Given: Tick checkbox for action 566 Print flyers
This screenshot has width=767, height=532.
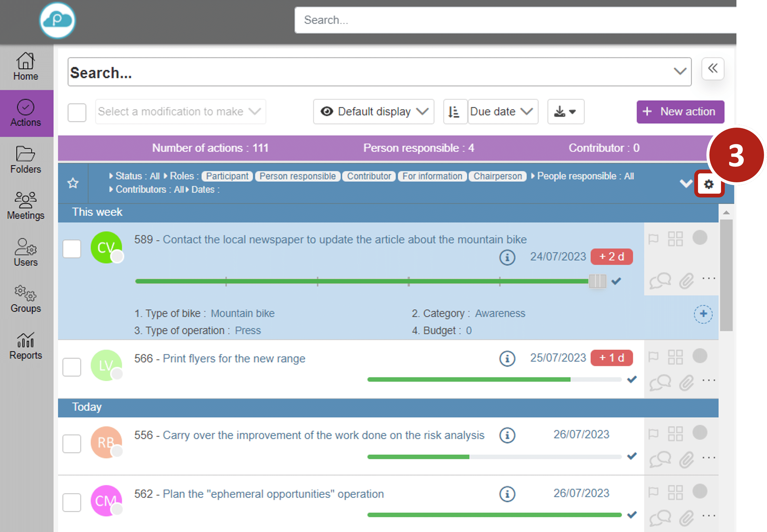Looking at the screenshot, I should 72,367.
